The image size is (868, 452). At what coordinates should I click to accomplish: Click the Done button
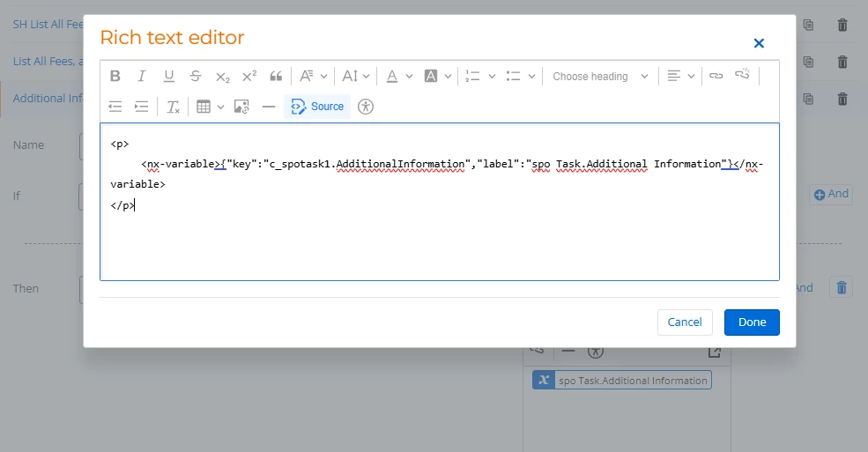[x=752, y=322]
